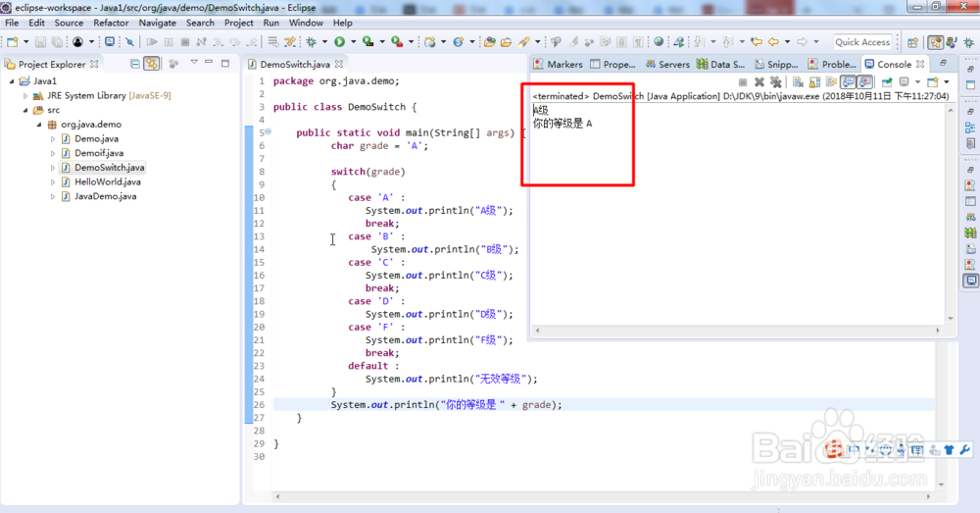Click the Open Web Browser globe icon

coord(659,42)
